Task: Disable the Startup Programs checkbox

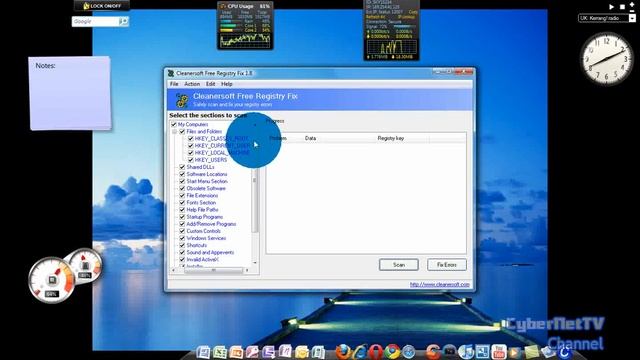Action: pyautogui.click(x=182, y=217)
